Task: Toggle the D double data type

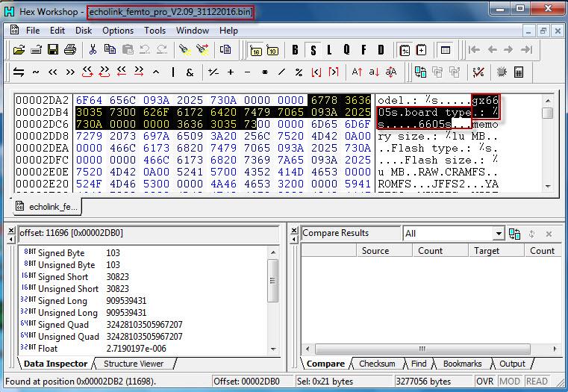Action: pyautogui.click(x=381, y=50)
